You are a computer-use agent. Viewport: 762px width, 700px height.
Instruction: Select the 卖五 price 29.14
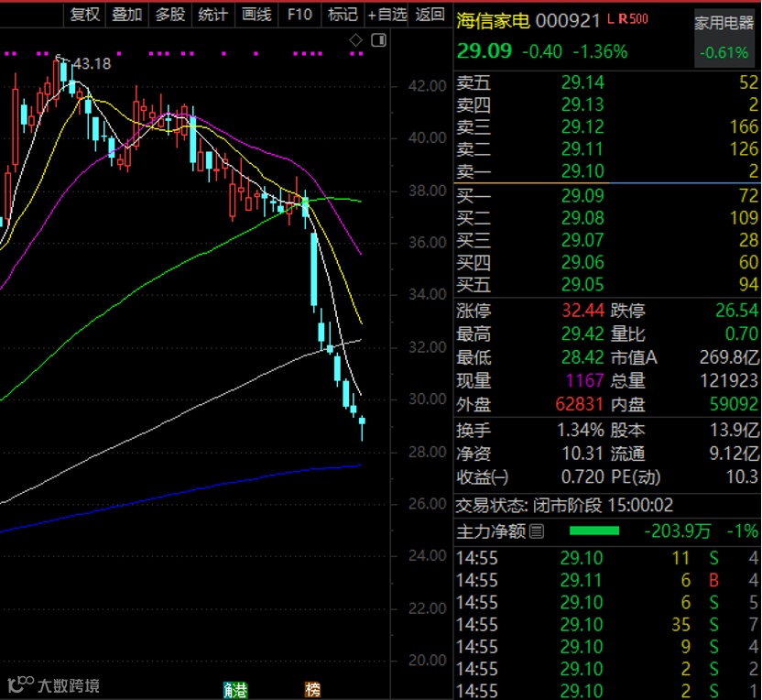(x=582, y=82)
